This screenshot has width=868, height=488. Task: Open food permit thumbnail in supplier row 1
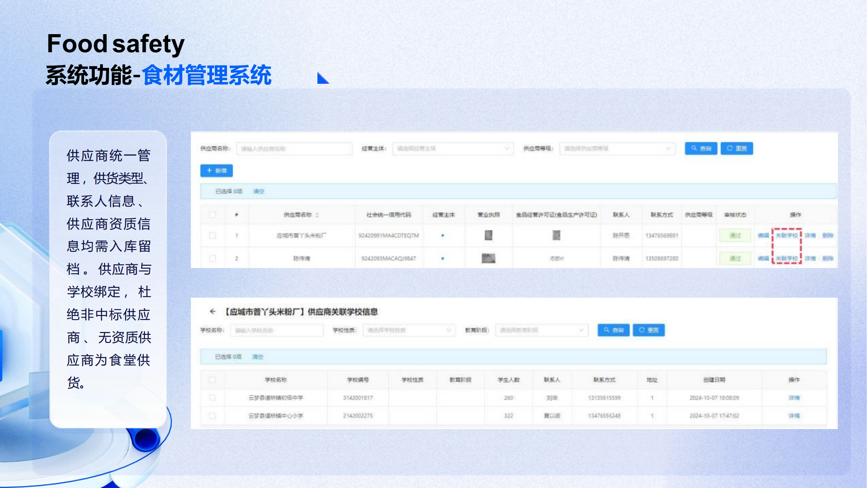pos(556,235)
